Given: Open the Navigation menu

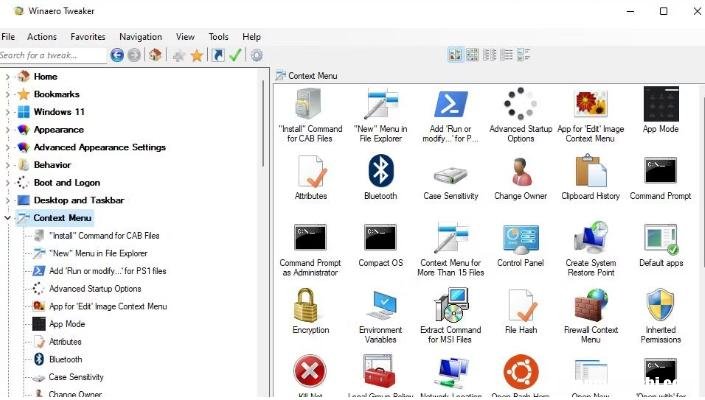Looking at the screenshot, I should [141, 37].
